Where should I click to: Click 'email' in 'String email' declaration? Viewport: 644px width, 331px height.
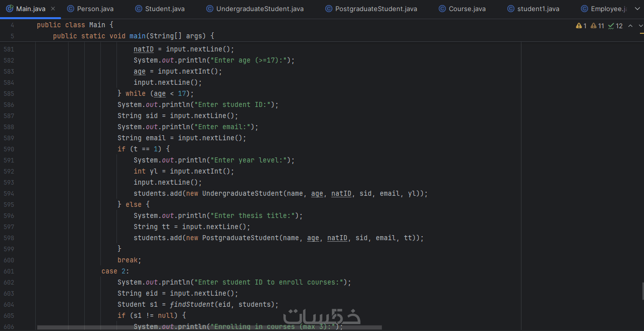(156, 138)
